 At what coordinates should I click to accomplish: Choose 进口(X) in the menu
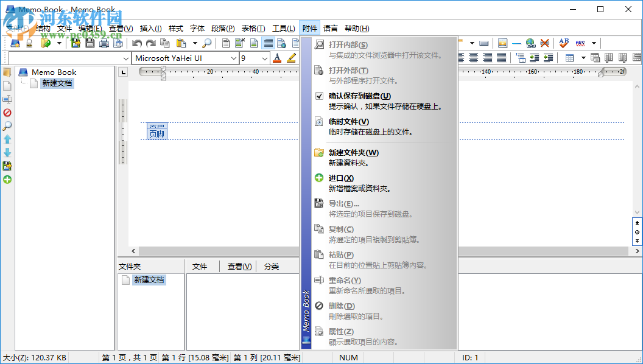coord(384,183)
